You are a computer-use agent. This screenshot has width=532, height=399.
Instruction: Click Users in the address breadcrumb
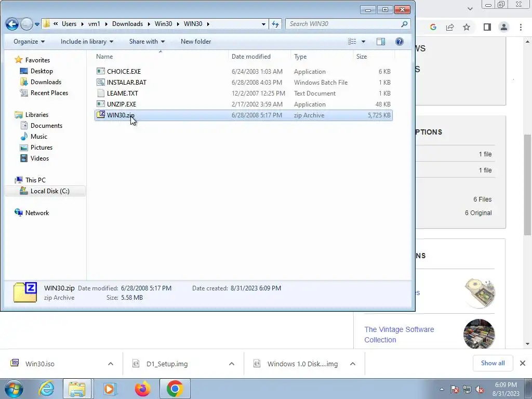tap(69, 24)
